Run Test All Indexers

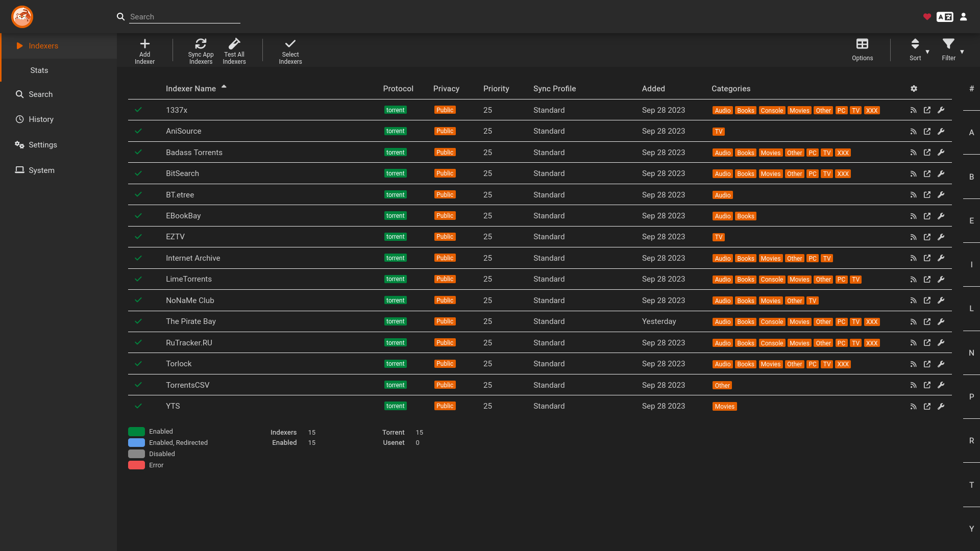[234, 51]
